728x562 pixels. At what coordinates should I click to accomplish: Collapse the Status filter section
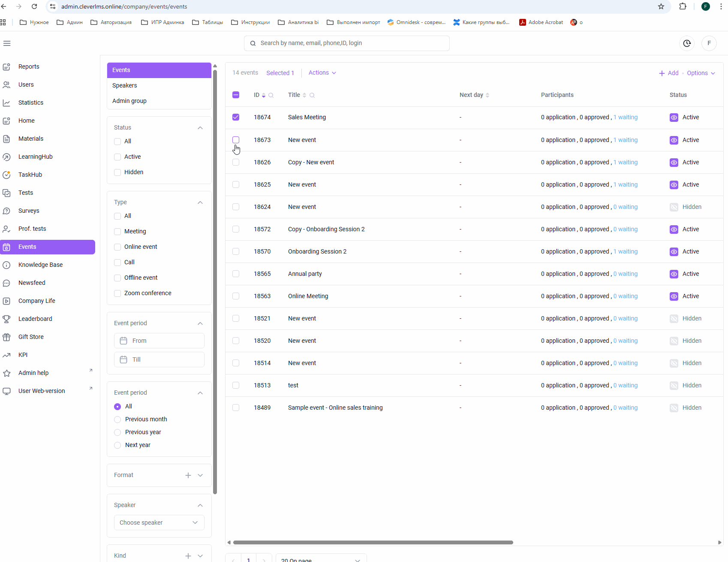(x=200, y=128)
